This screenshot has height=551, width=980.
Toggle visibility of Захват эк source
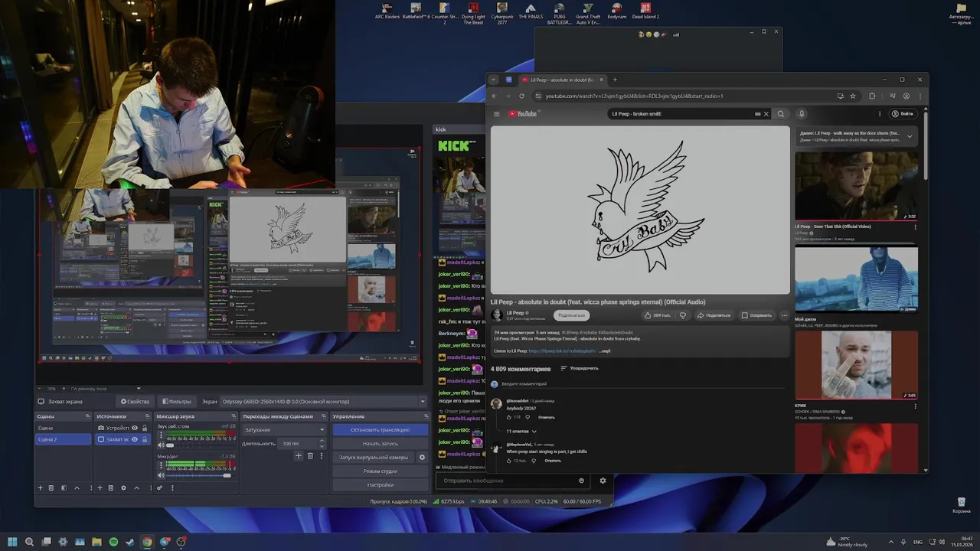tap(135, 439)
